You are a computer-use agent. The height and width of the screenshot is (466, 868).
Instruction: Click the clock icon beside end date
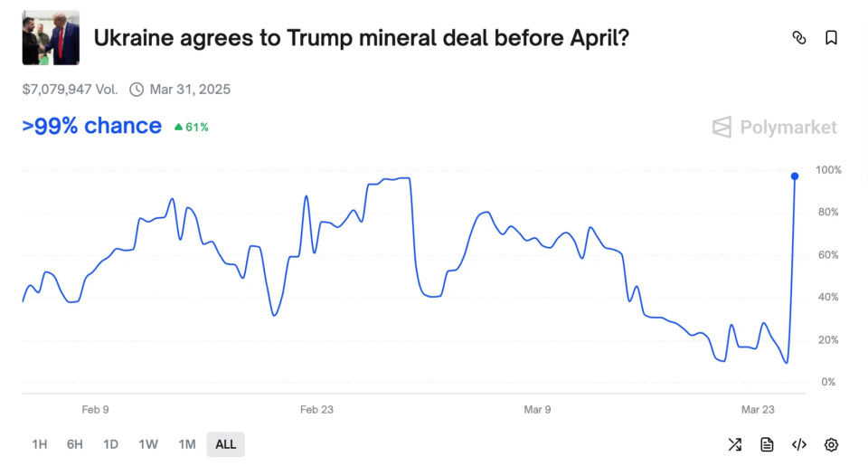point(137,90)
